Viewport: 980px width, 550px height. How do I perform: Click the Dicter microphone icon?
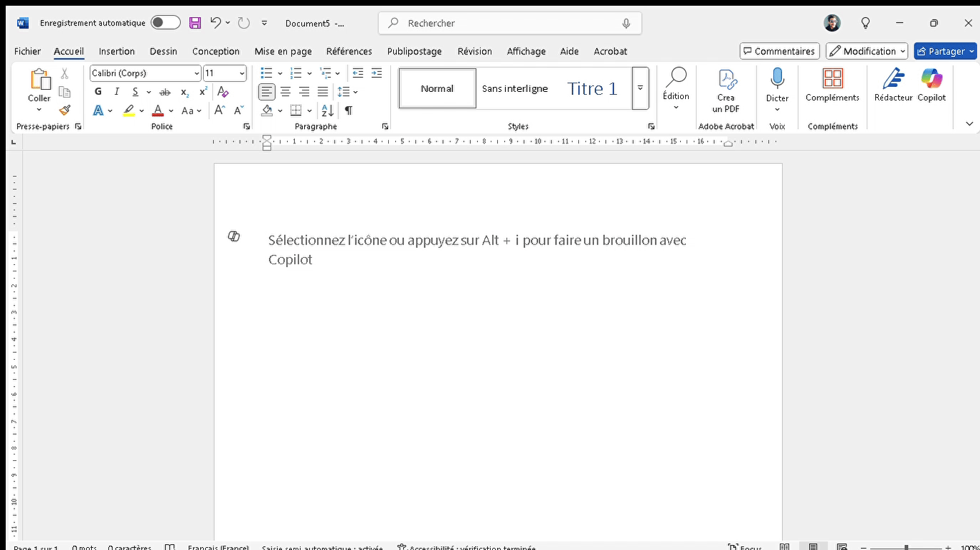coord(777,79)
